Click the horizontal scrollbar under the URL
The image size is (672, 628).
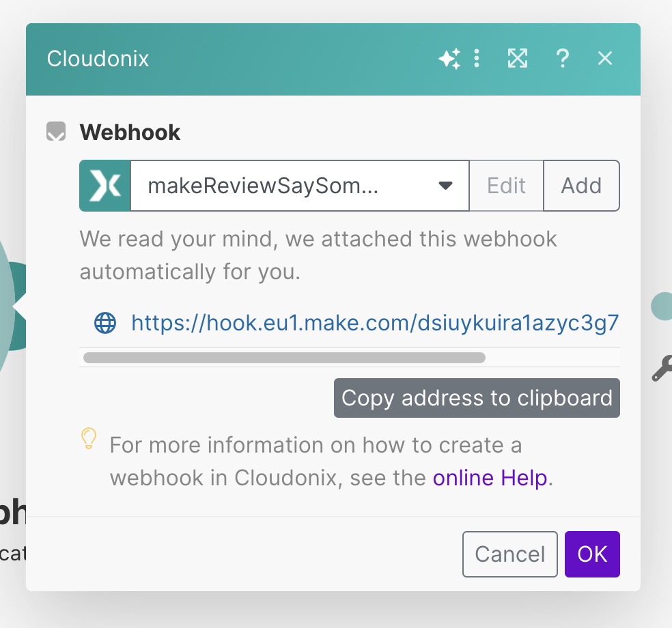(284, 357)
